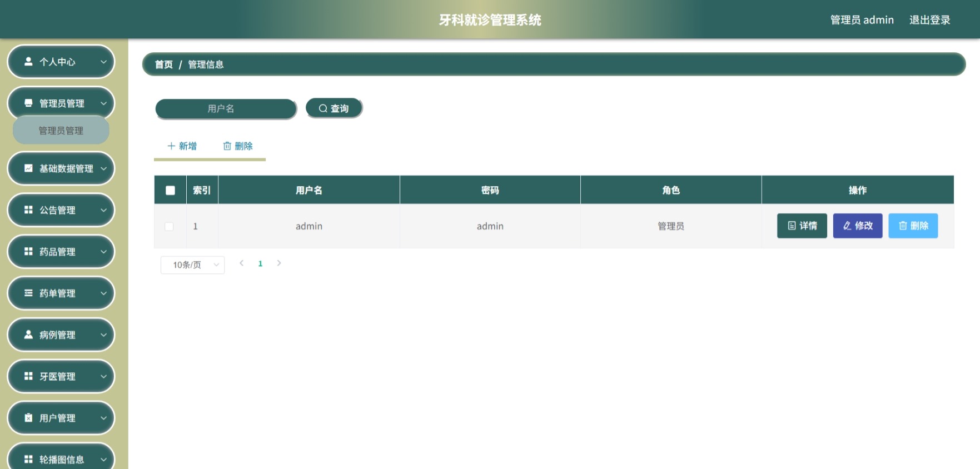Click the 管理员 admin account label
The width and height of the screenshot is (980, 469).
[x=862, y=20]
